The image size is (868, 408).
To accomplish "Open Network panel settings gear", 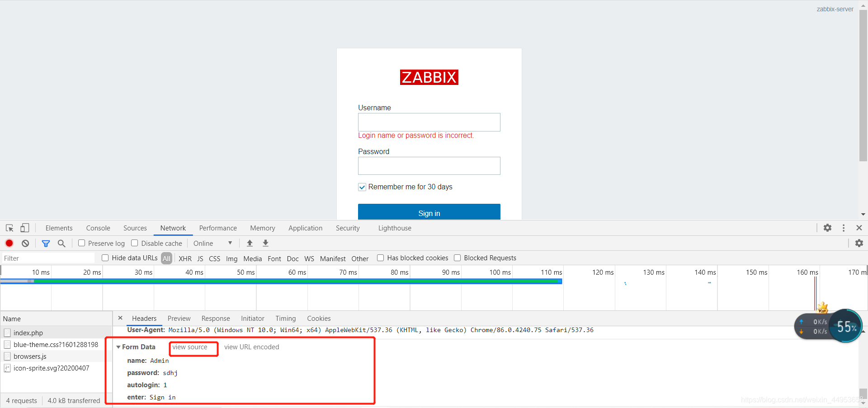I will point(859,243).
